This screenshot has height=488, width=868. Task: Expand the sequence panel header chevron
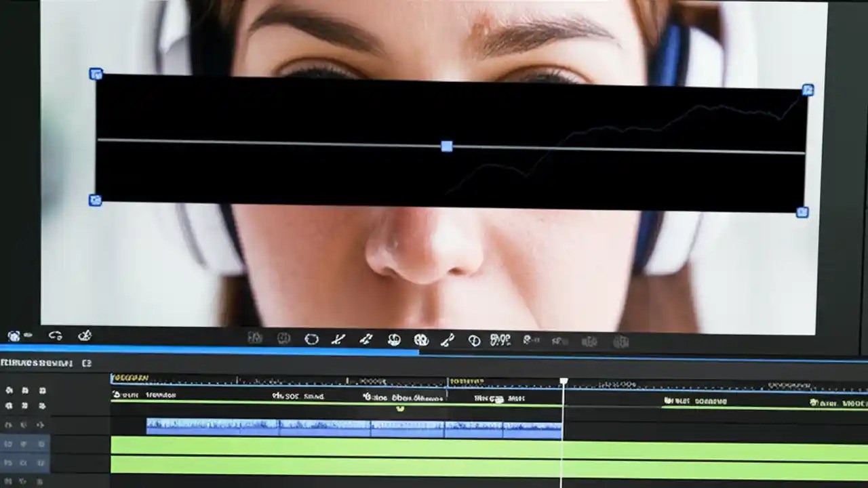tap(85, 362)
